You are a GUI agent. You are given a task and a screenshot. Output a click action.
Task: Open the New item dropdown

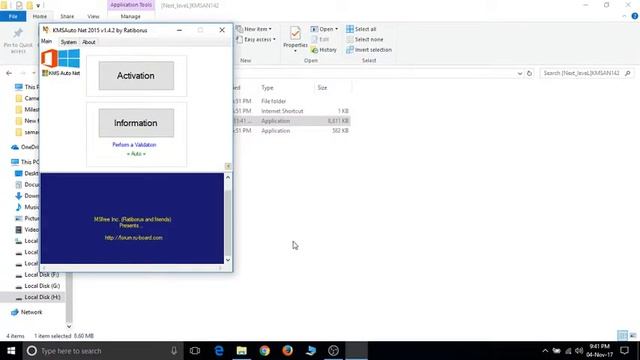click(254, 29)
